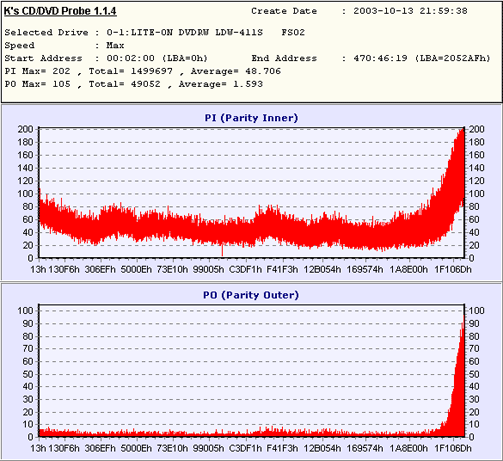Screen dimensions: 503x461
Task: Click the PO (Parity Outer) chart title
Action: click(251, 295)
